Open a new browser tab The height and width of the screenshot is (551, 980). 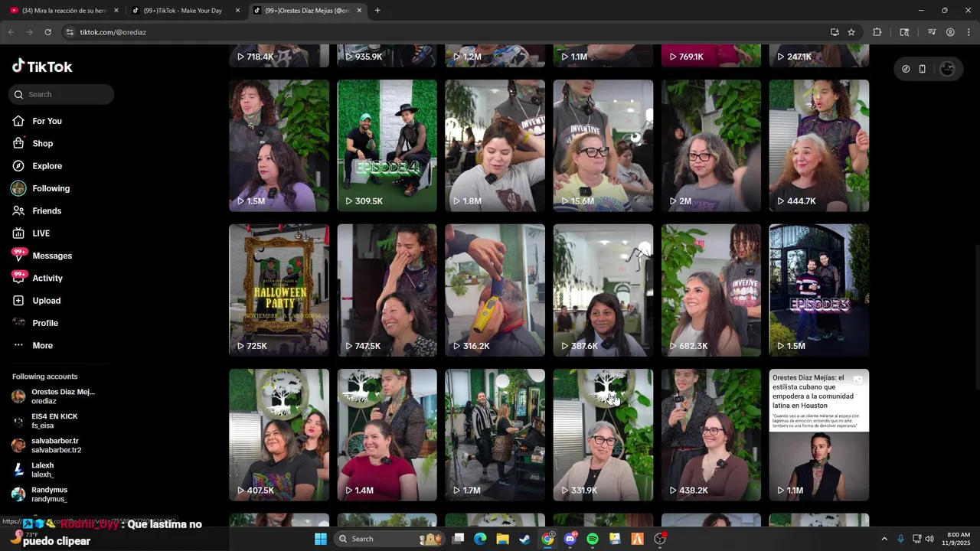(x=377, y=11)
